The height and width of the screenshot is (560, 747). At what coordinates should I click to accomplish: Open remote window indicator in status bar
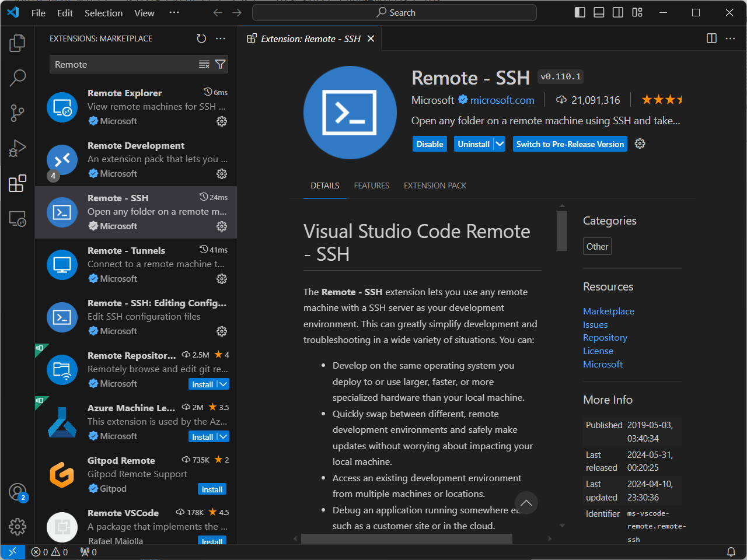[x=12, y=552]
